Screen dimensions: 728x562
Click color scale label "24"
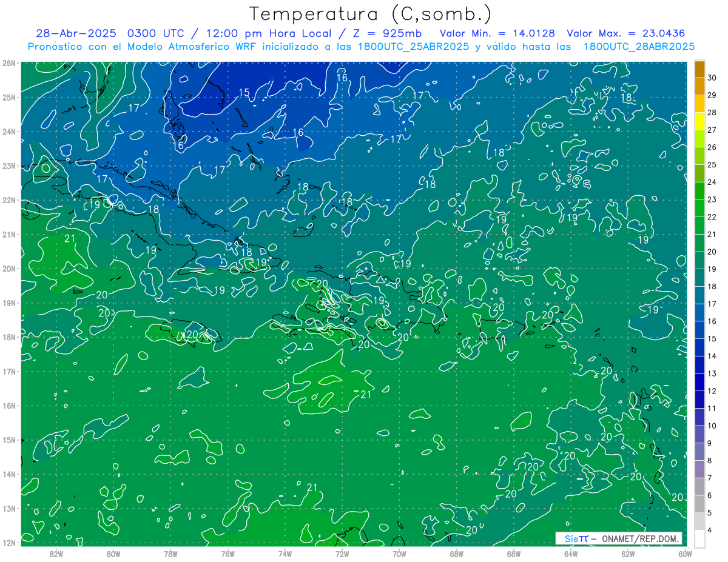712,182
